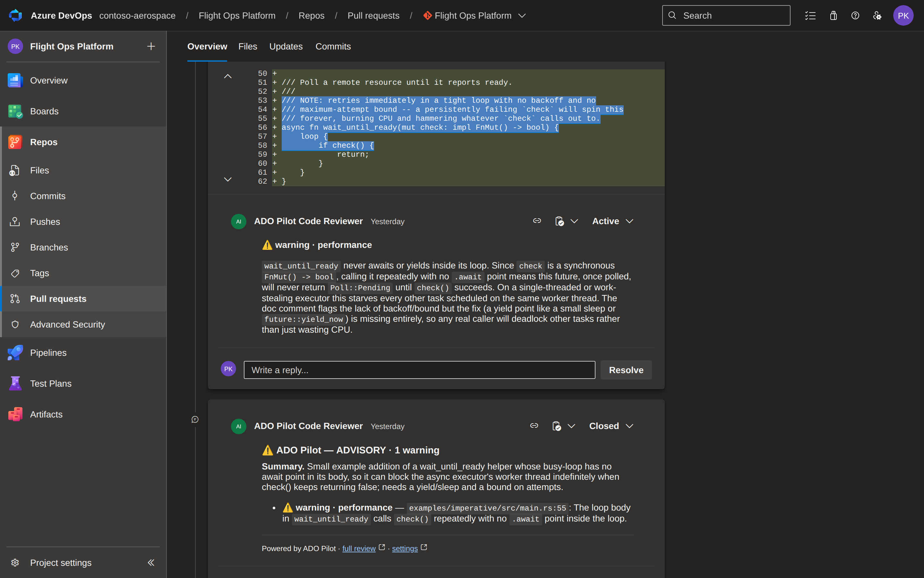Click the Search box in the header
The width and height of the screenshot is (924, 578).
coord(726,15)
